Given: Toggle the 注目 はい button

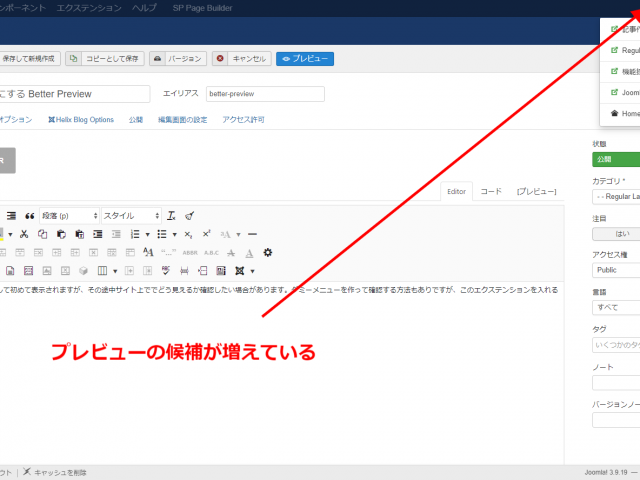Looking at the screenshot, I should click(616, 234).
